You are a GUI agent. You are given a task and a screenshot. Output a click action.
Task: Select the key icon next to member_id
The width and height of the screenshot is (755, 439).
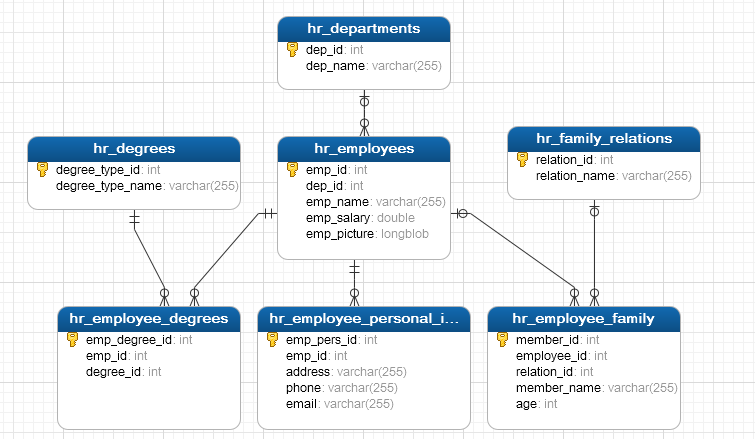(x=503, y=339)
